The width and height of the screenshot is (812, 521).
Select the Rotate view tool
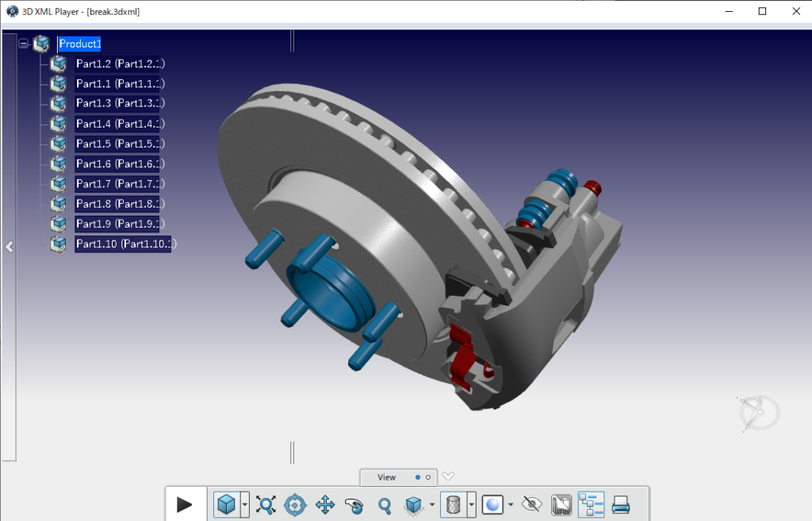click(354, 504)
